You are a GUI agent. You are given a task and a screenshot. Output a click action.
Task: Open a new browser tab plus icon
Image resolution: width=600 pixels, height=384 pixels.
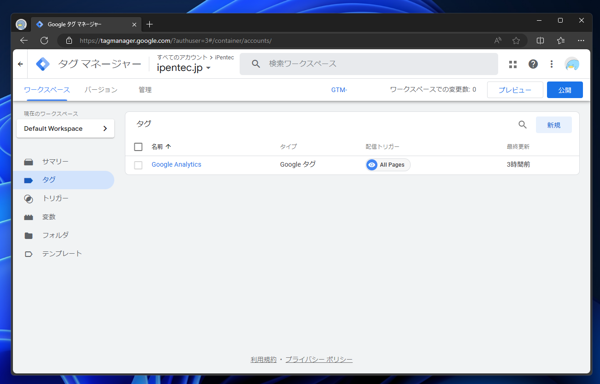[x=150, y=24]
